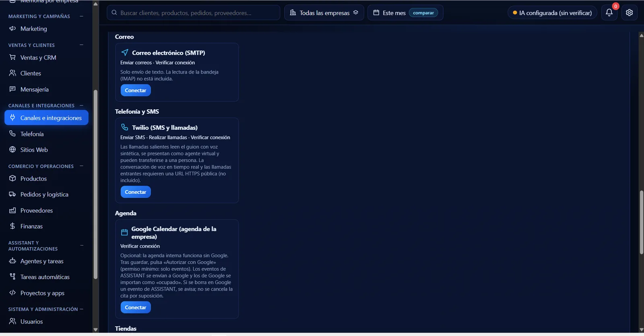Click the Tiendas section heading
644x336 pixels.
click(x=126, y=329)
